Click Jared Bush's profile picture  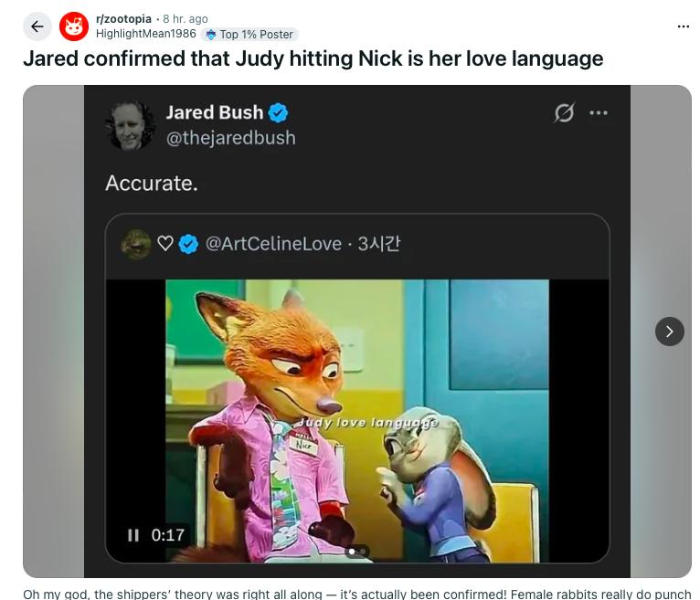(130, 125)
